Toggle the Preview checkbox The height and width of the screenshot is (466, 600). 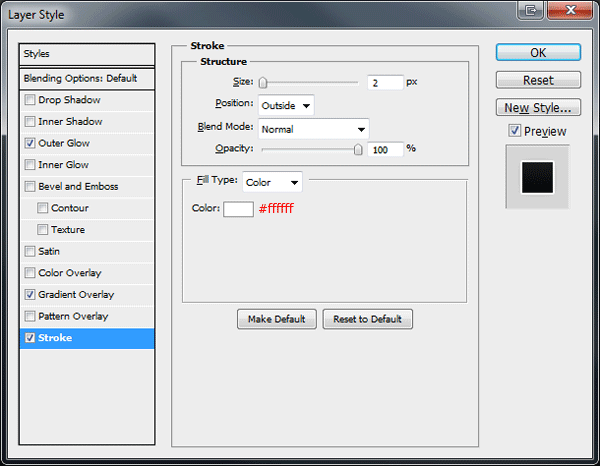(x=515, y=131)
